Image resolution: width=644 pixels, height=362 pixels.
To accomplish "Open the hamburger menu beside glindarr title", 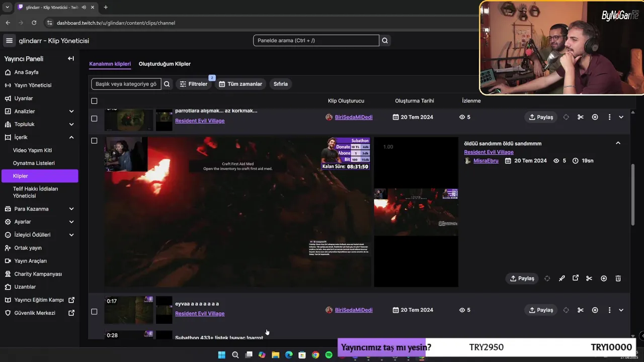I will pos(9,41).
